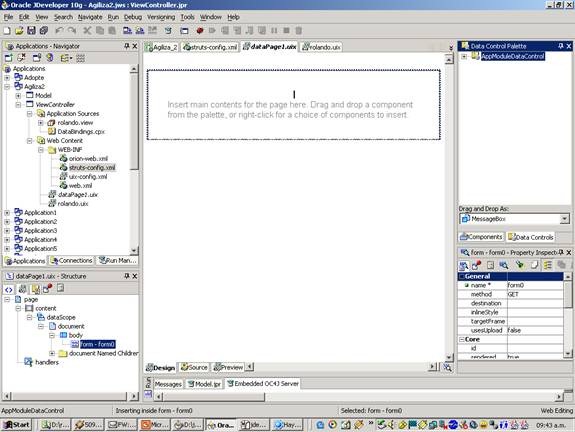Image resolution: width=575 pixels, height=432 pixels.
Task: Click the Save All toolbar icon
Action: [44, 30]
